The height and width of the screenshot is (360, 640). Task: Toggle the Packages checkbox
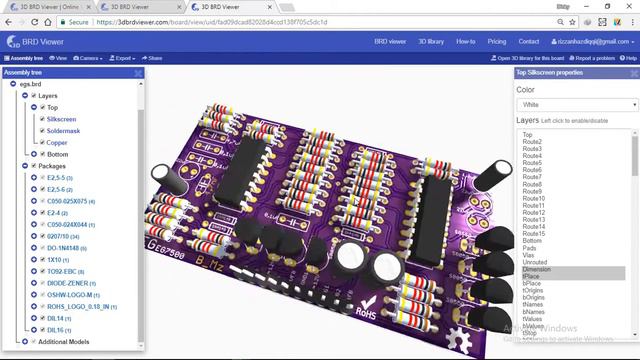click(x=34, y=166)
